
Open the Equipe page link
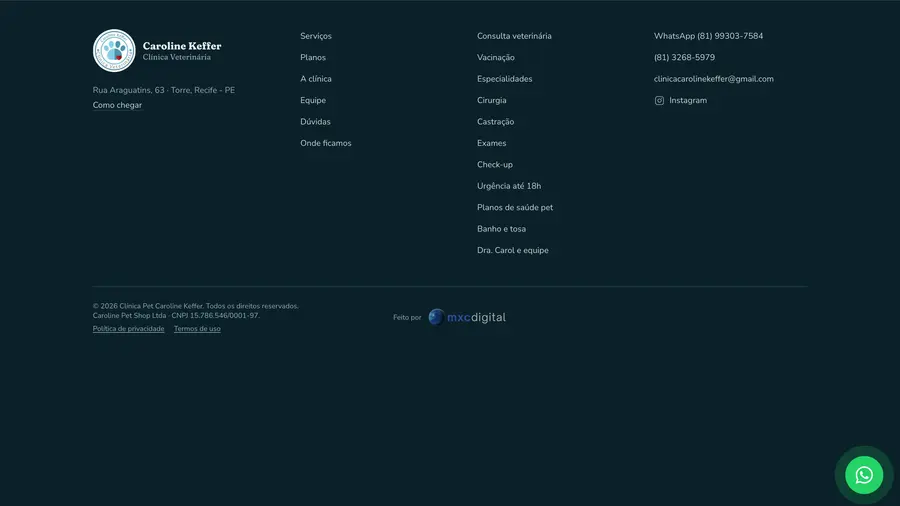pos(313,100)
